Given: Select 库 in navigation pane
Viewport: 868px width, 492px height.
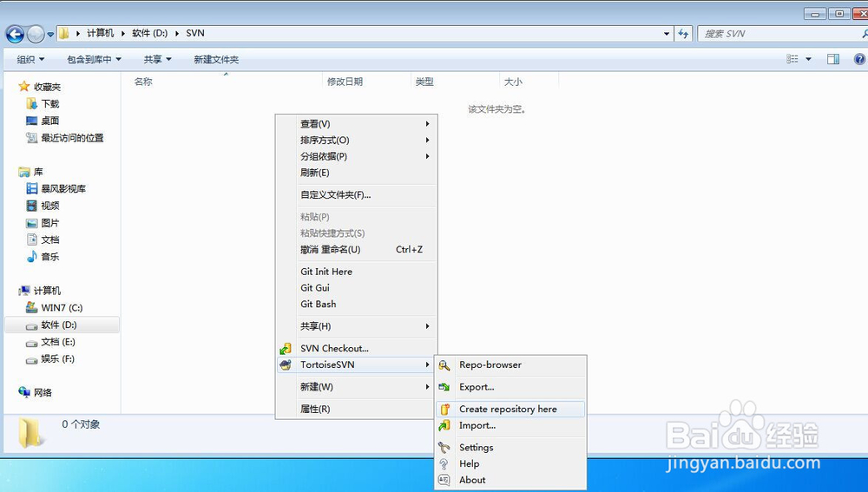Looking at the screenshot, I should (x=38, y=172).
